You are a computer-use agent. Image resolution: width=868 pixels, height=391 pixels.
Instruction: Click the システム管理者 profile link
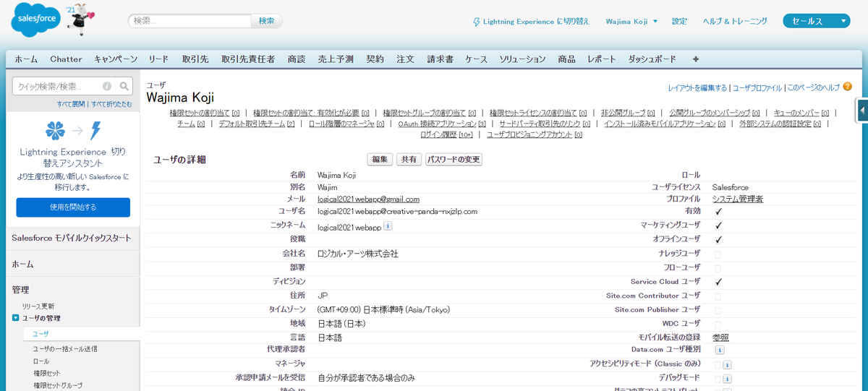coord(738,199)
